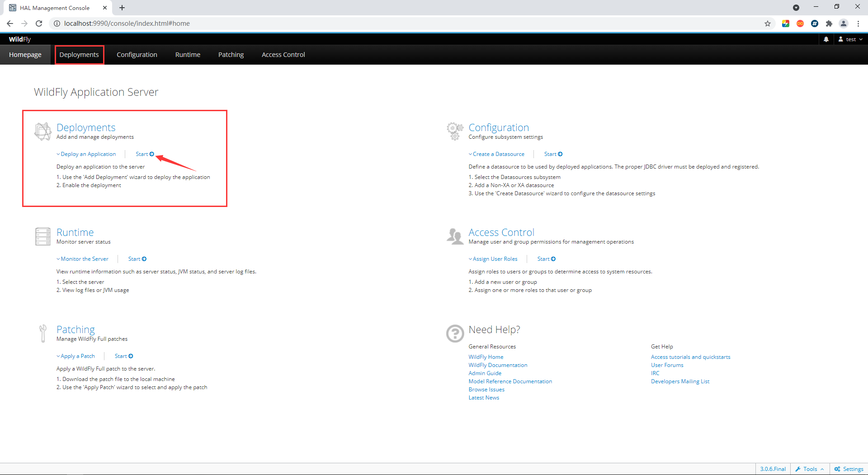Open the Access Control tab
868x475 pixels.
[x=283, y=55]
